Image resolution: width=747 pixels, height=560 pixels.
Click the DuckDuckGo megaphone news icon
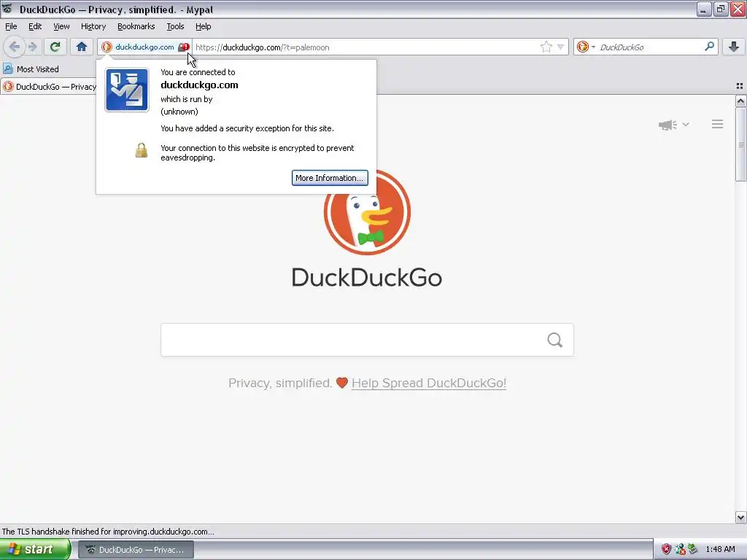click(x=667, y=125)
